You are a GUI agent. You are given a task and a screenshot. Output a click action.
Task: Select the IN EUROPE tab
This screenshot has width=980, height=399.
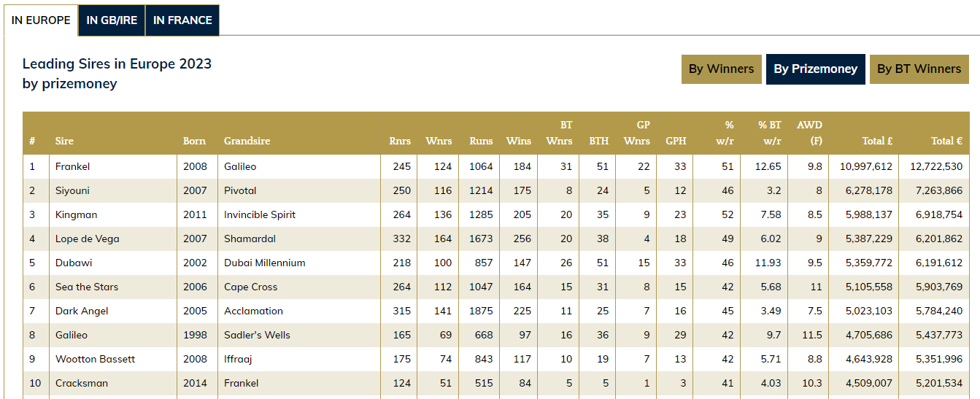click(x=41, y=20)
